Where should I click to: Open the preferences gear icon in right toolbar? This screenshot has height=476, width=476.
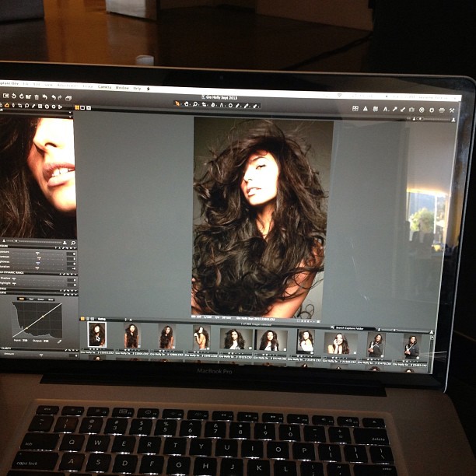coord(432,110)
